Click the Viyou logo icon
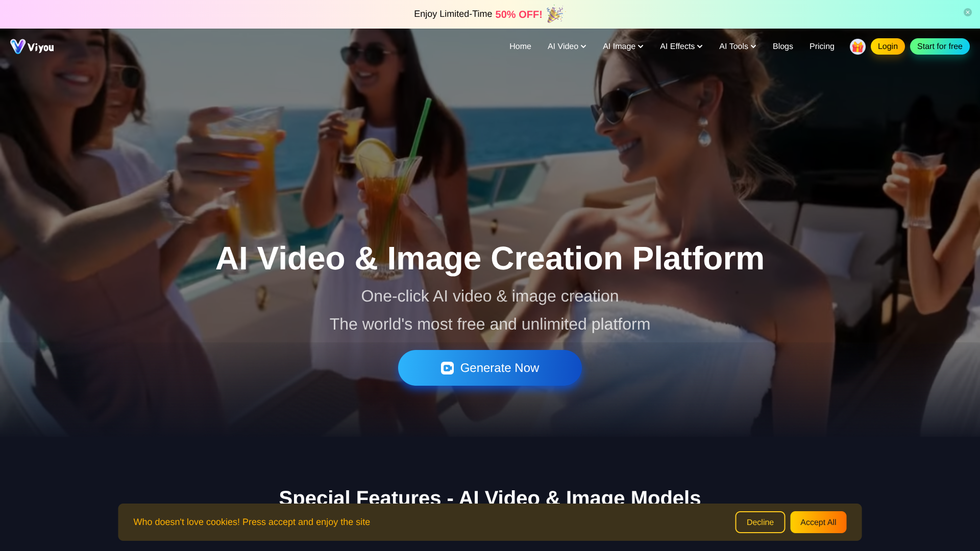This screenshot has height=551, width=980. (17, 46)
